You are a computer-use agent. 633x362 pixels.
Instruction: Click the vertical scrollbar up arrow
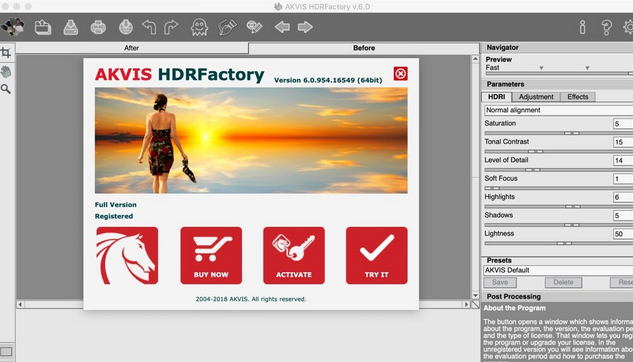475,59
